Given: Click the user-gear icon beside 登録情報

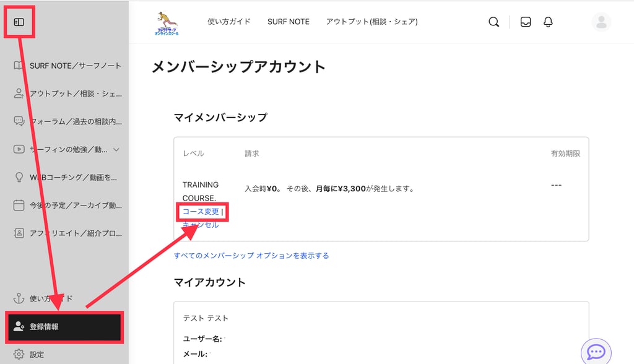Looking at the screenshot, I should (19, 326).
